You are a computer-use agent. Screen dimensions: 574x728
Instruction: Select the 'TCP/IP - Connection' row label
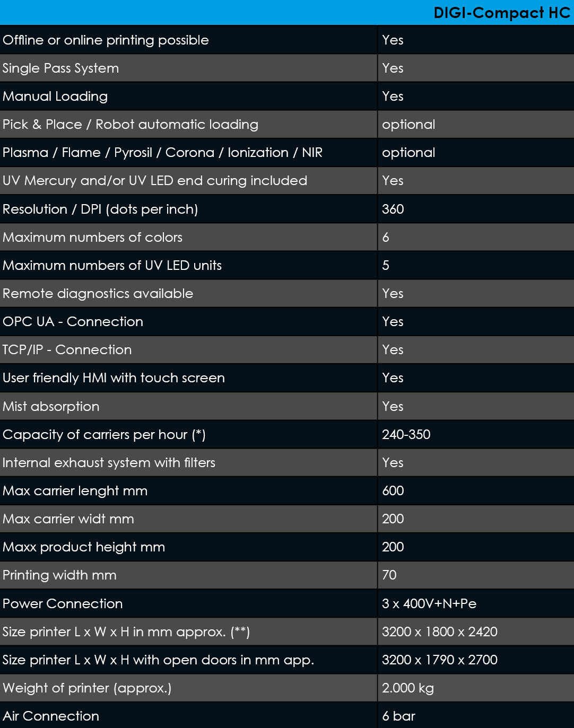tap(67, 349)
